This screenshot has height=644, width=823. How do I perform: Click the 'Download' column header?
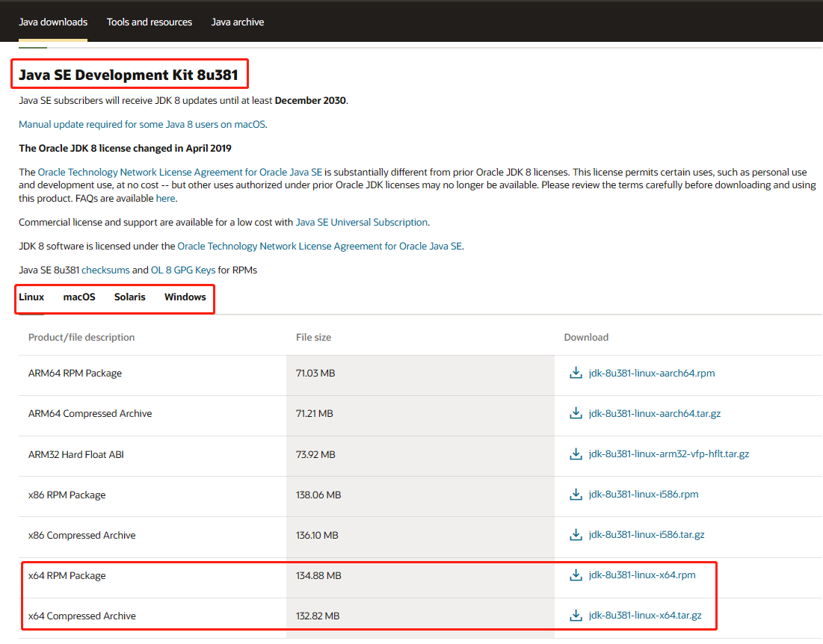[x=586, y=337]
